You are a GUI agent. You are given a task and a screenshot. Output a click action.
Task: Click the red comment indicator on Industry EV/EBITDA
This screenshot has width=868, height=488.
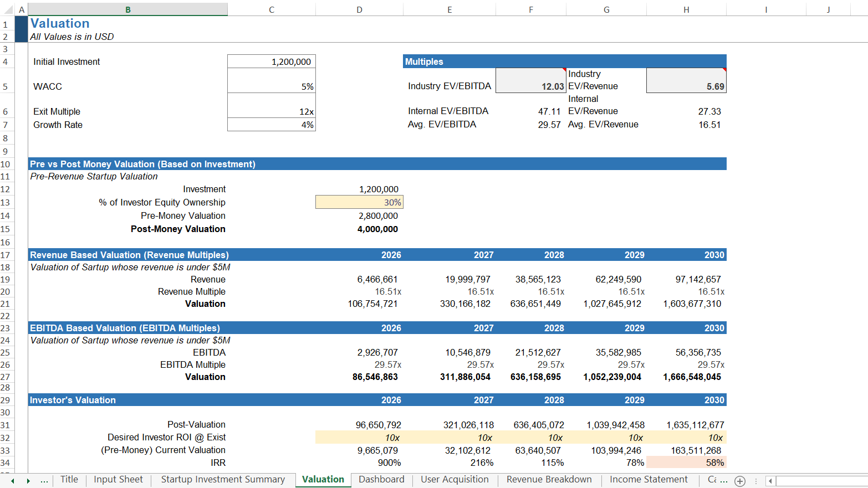pos(563,68)
